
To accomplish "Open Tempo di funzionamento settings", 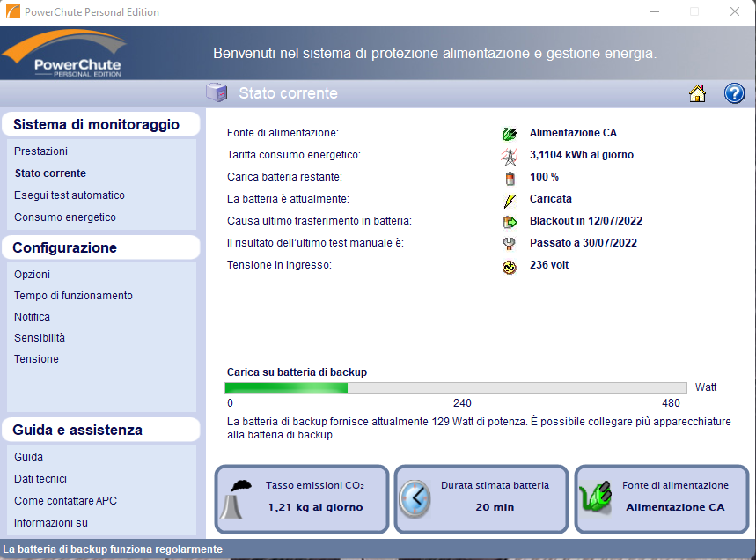I will click(73, 296).
